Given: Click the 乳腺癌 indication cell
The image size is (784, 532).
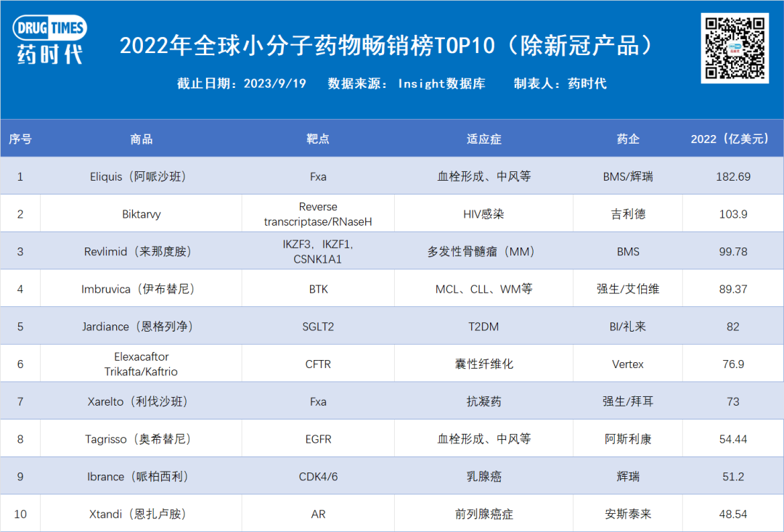Looking at the screenshot, I should 483,476.
